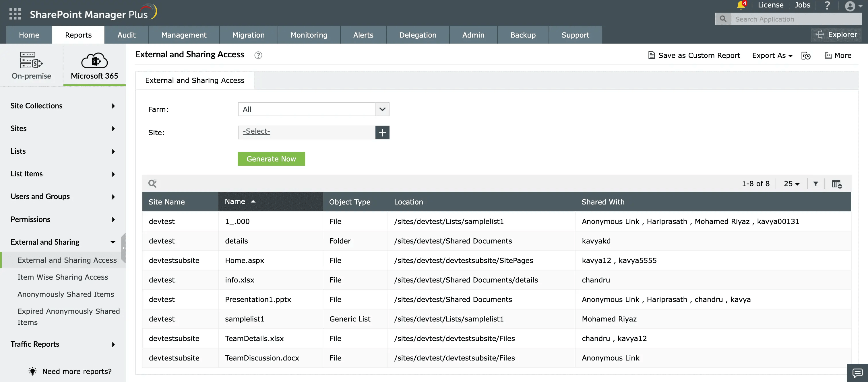Viewport: 868px width, 382px height.
Task: Click the Search Application field
Action: coord(796,19)
